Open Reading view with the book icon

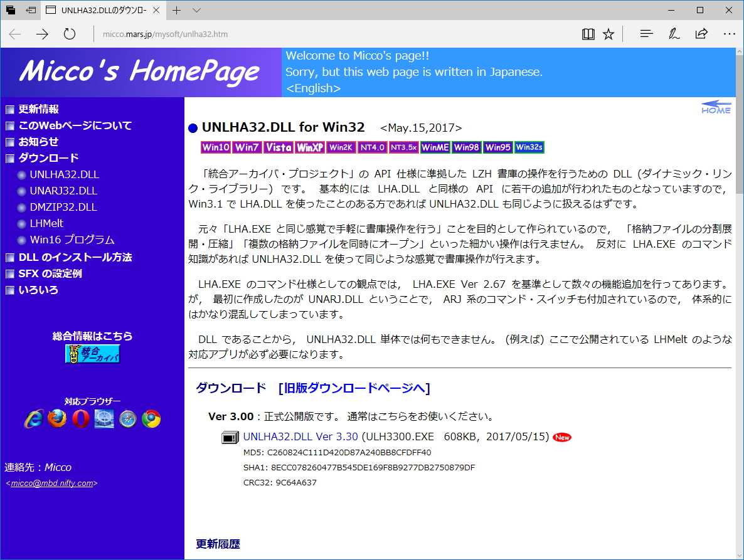(x=588, y=33)
